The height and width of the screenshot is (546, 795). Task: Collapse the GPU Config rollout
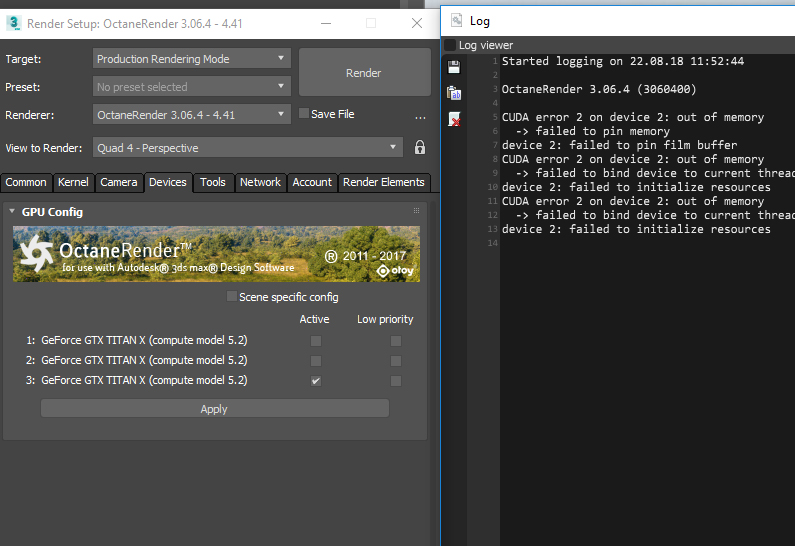[12, 211]
